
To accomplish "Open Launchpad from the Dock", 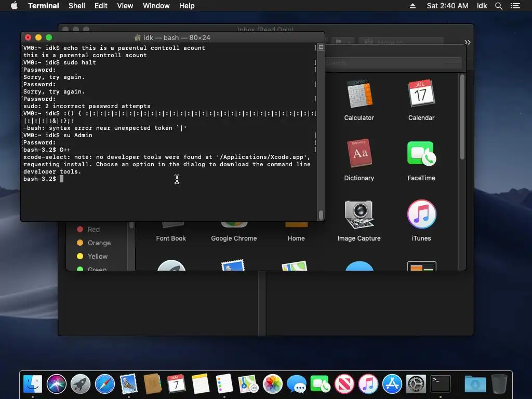I will click(x=81, y=384).
